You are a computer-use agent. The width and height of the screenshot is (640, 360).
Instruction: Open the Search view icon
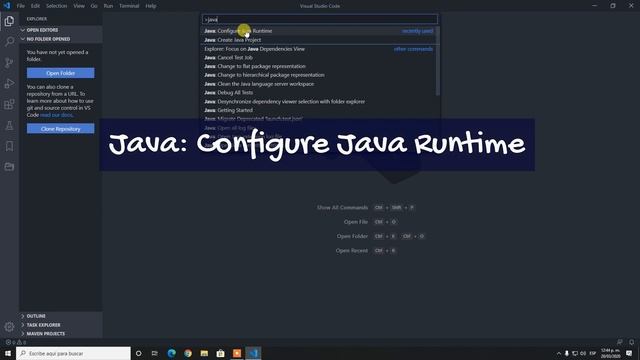coord(9,42)
